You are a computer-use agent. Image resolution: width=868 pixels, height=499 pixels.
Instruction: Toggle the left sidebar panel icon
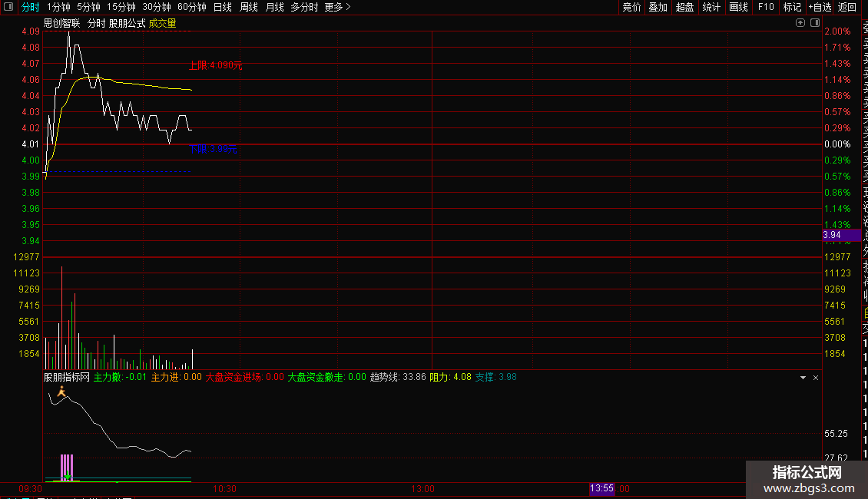[8, 7]
